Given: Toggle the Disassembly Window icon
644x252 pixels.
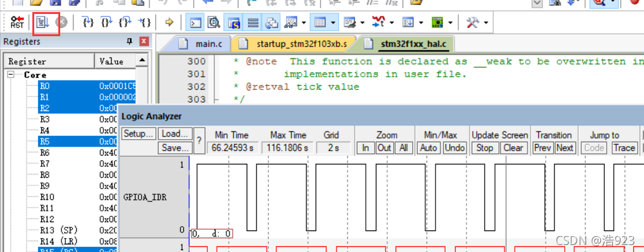Looking at the screenshot, I should [x=214, y=22].
